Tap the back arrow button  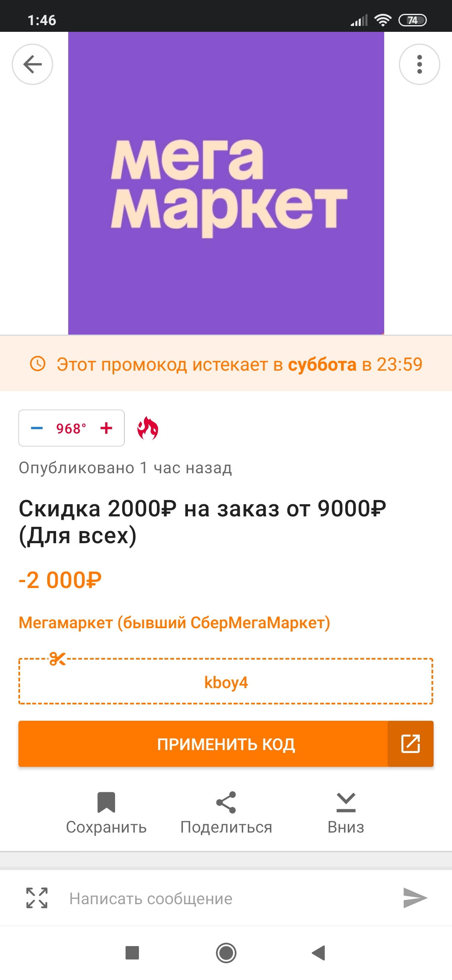(32, 64)
